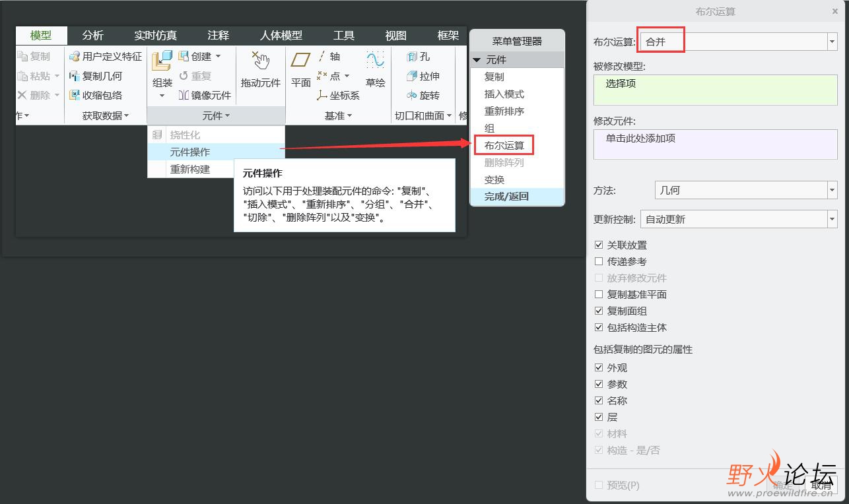Toggle the 外观 attribute checkbox
This screenshot has width=849, height=504.
coord(599,367)
